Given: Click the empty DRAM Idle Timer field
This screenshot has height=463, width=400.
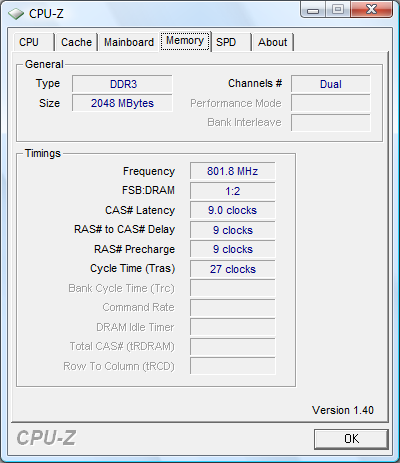Looking at the screenshot, I should point(233,327).
